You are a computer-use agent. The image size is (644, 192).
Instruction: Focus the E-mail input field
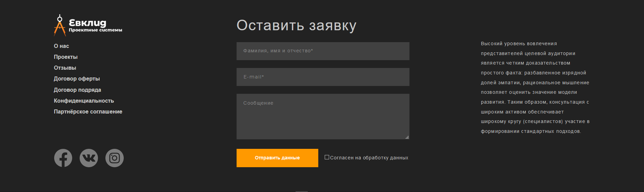point(323,77)
